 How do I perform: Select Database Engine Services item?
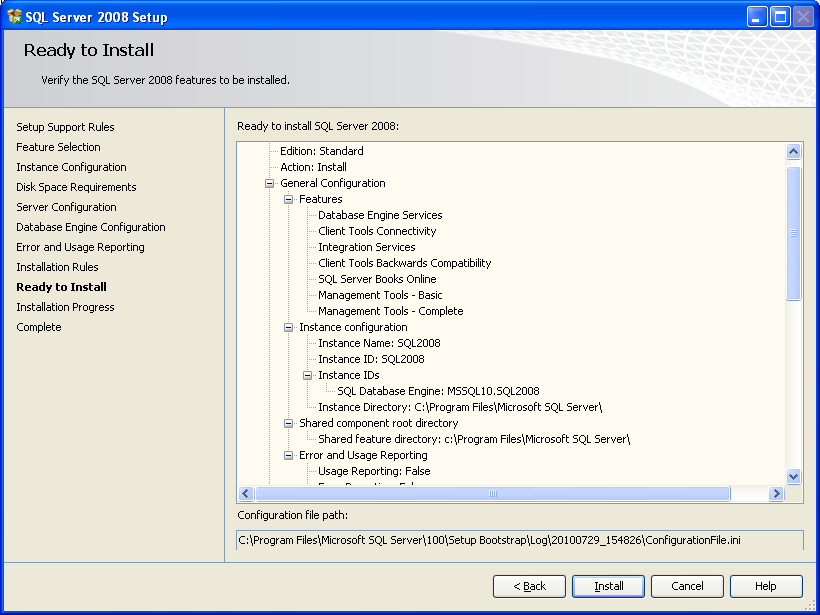(380, 215)
